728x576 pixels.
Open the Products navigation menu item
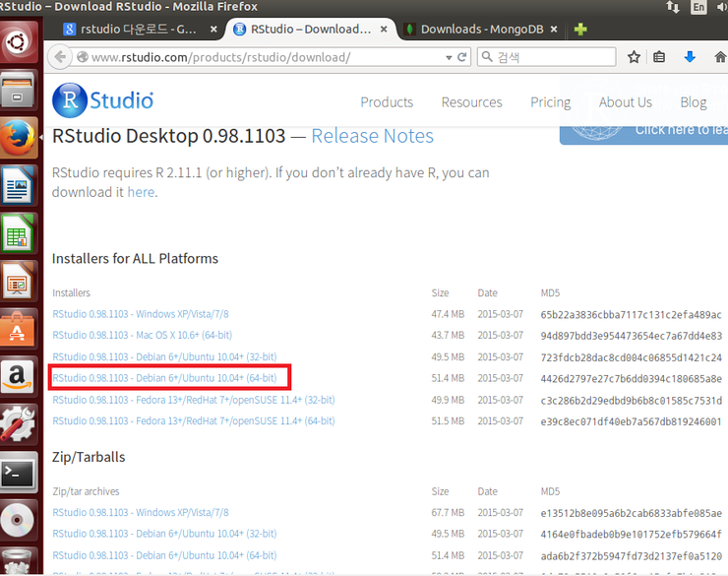click(387, 102)
